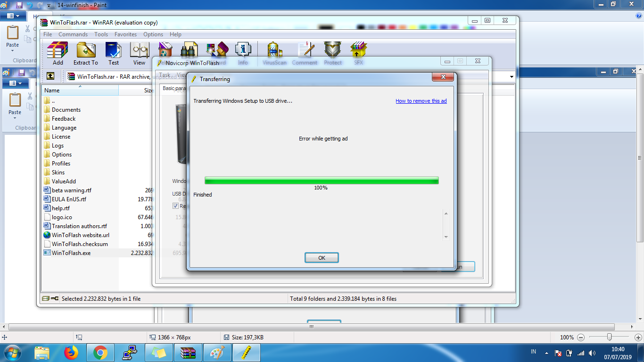Open the Tools menu in WinRAR

click(101, 34)
